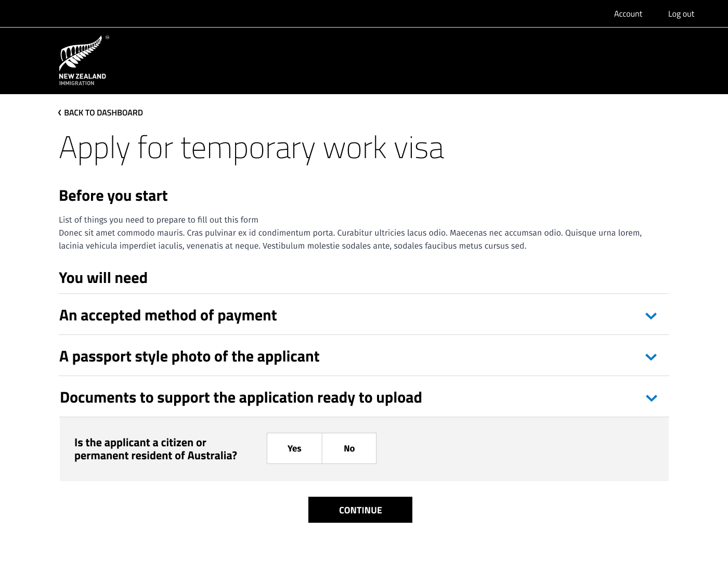Click the 'Apply for temporary work visa' title
The image size is (728, 568).
(x=251, y=148)
